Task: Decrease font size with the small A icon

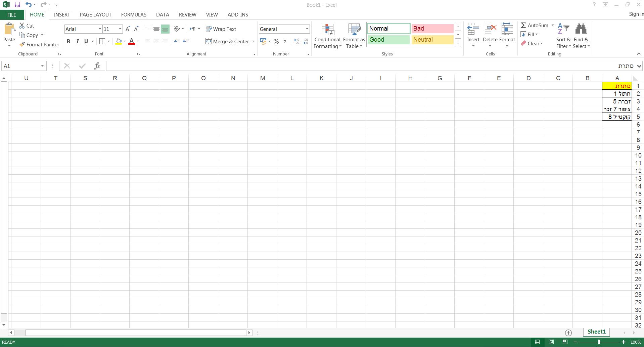Action: tap(136, 29)
